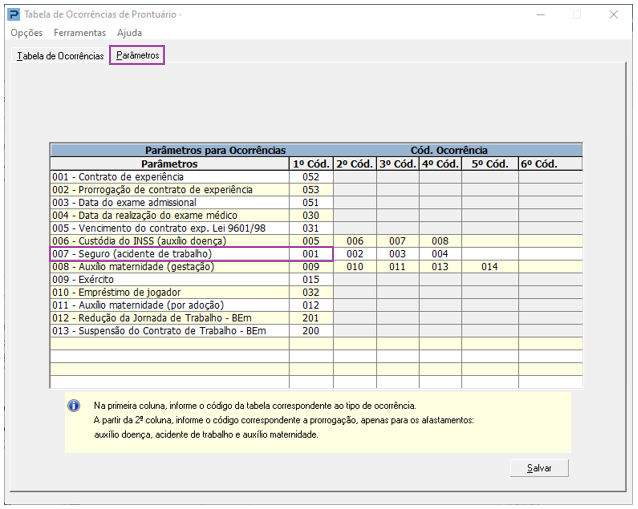The image size is (638, 509).
Task: Click the 4º Cód. cell containing 008
Action: pyautogui.click(x=439, y=241)
